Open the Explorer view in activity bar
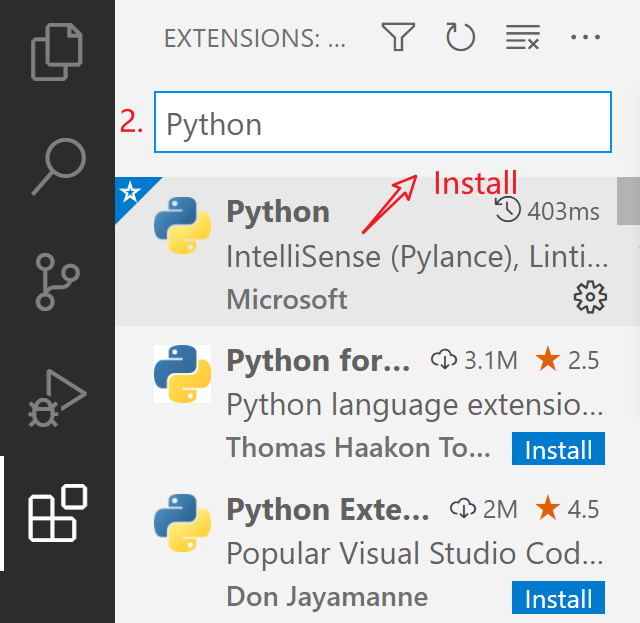 point(57,52)
